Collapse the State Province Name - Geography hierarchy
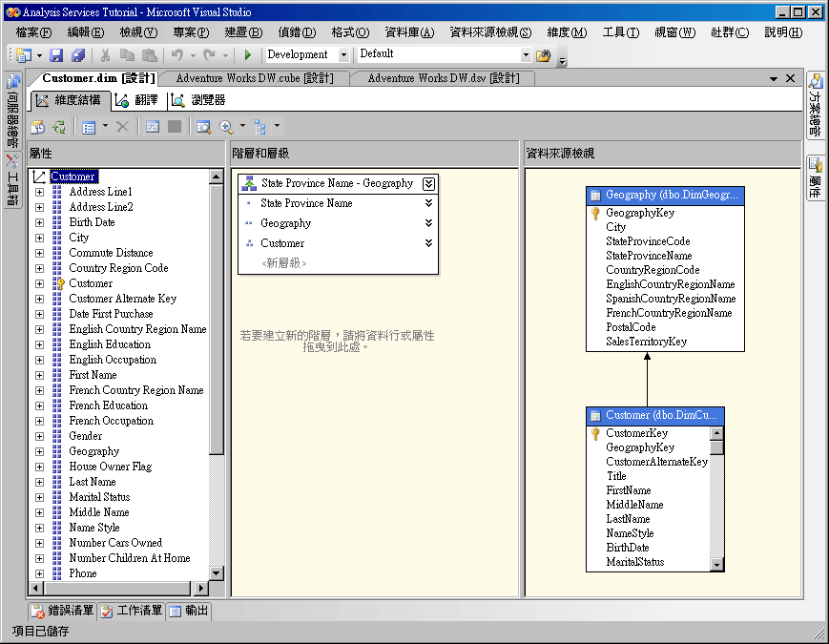 428,183
